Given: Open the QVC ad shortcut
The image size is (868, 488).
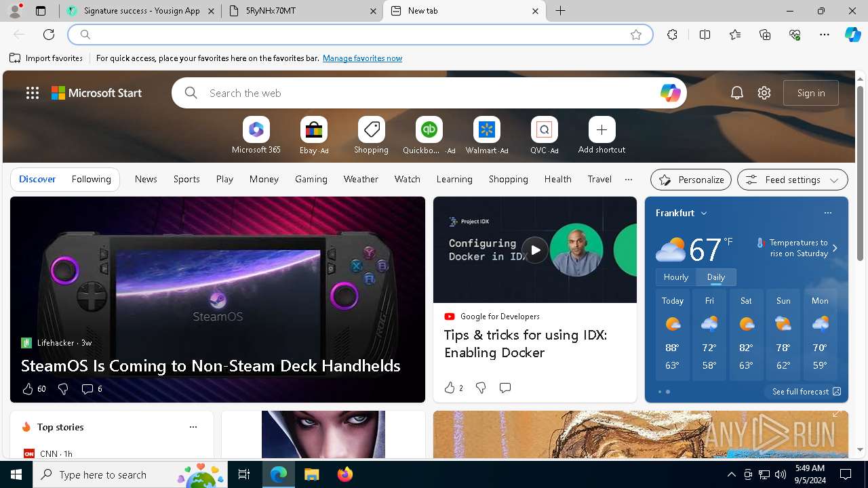Looking at the screenshot, I should (544, 136).
